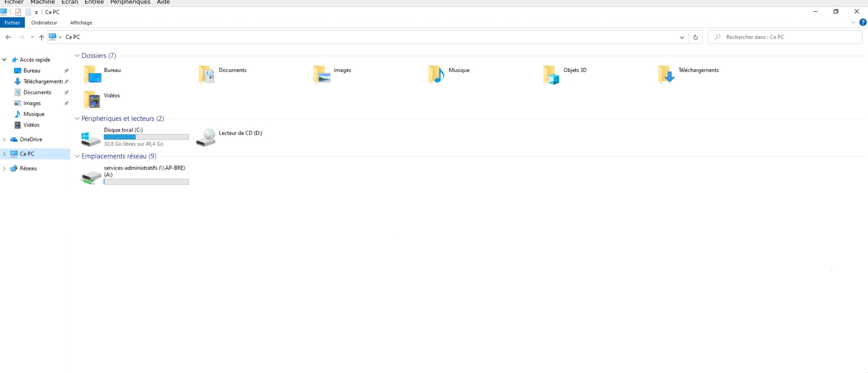This screenshot has width=868, height=373.
Task: Go up one folder level arrow
Action: pos(42,37)
